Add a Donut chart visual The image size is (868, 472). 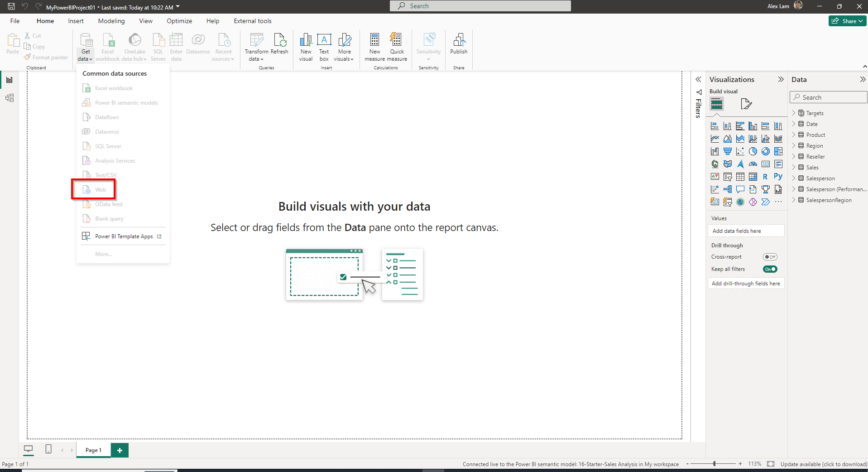766,151
